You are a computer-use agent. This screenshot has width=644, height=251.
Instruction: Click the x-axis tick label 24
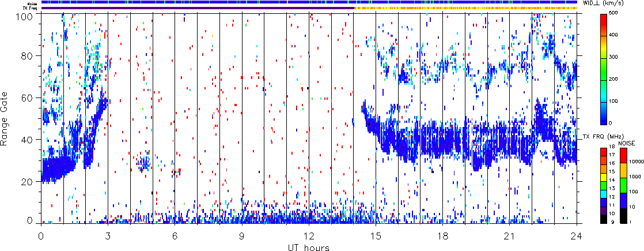(577, 236)
